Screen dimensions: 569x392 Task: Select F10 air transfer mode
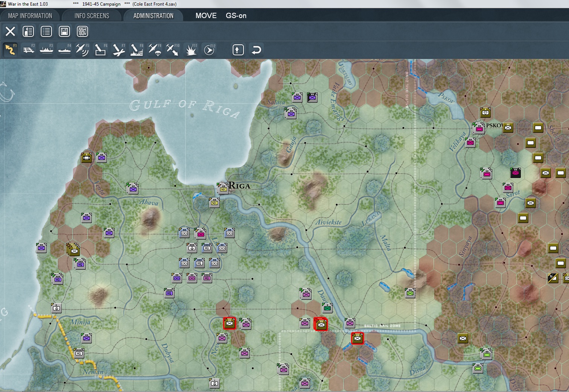point(173,50)
